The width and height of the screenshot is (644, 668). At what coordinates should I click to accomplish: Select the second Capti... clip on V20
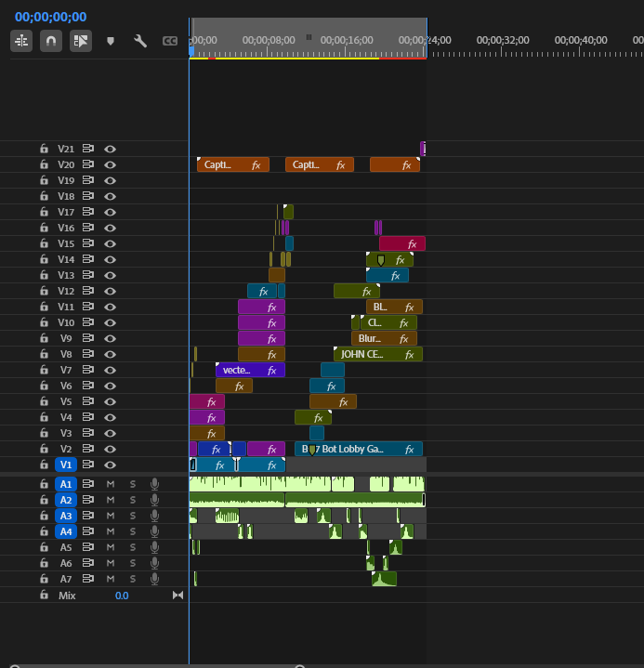pyautogui.click(x=320, y=164)
